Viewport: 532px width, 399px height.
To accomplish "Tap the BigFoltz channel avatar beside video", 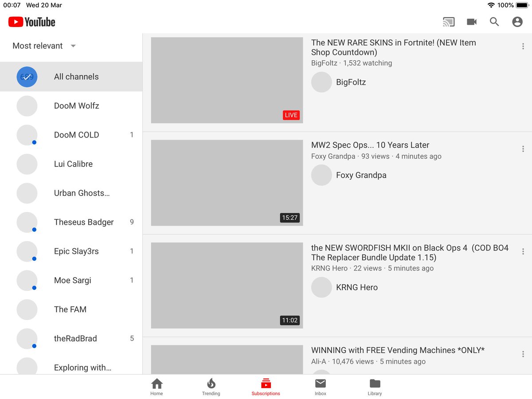I will point(321,82).
